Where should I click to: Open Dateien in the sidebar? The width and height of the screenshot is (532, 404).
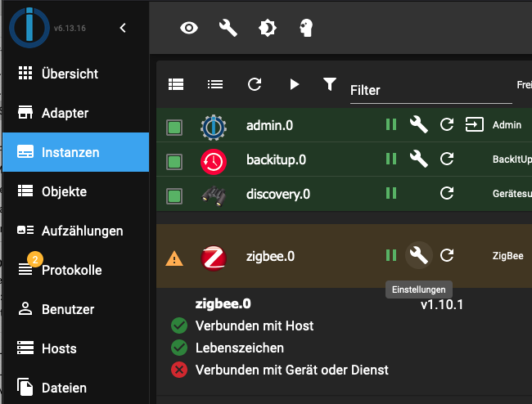(x=76, y=388)
